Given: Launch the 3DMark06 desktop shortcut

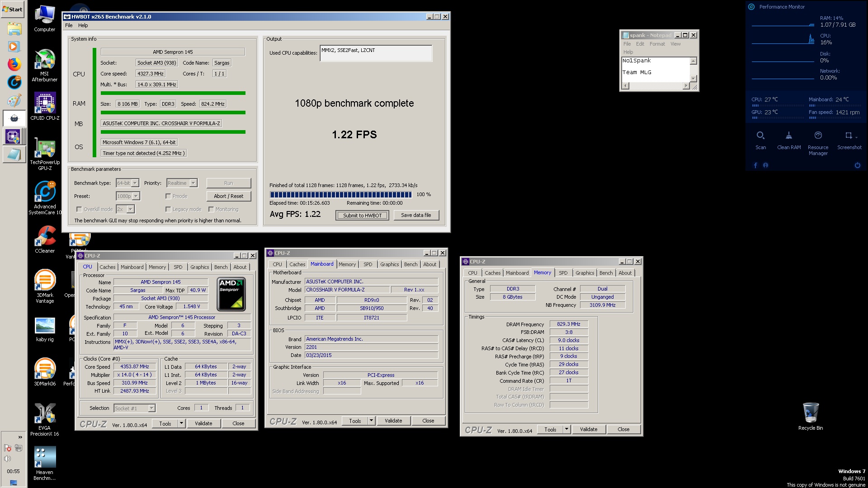Looking at the screenshot, I should [45, 372].
